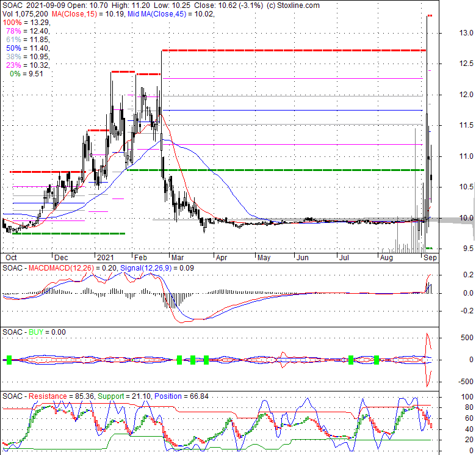Select the Vol 1,075,200 readout
Image resolution: width=476 pixels, height=455 pixels.
[25, 14]
